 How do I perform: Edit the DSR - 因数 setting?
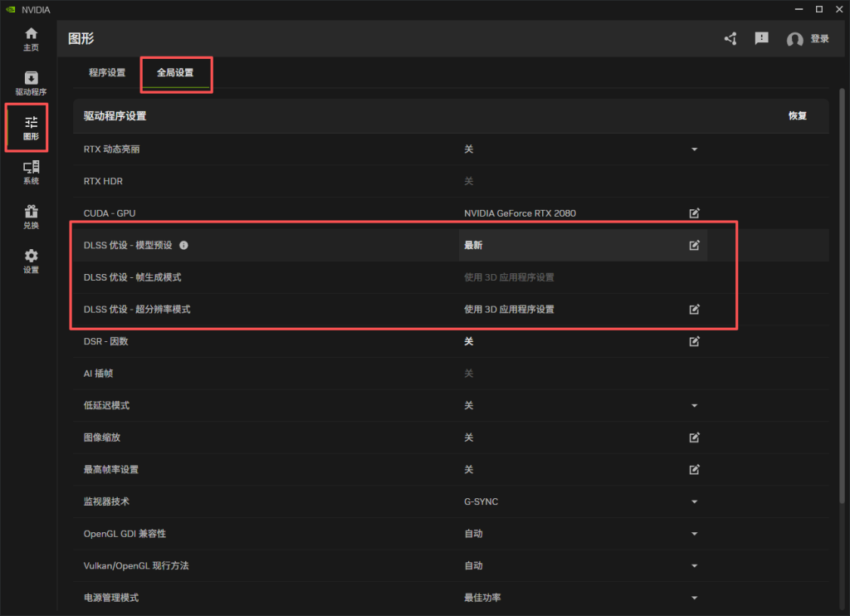695,341
